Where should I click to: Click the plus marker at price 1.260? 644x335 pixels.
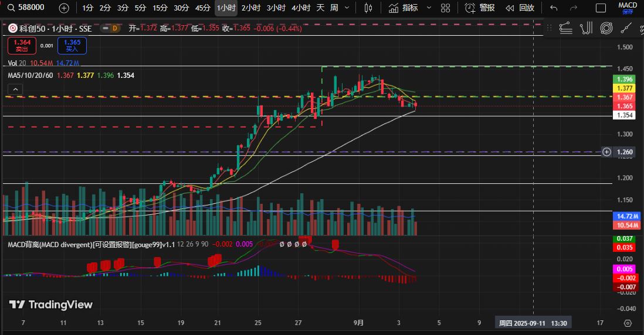coord(606,152)
